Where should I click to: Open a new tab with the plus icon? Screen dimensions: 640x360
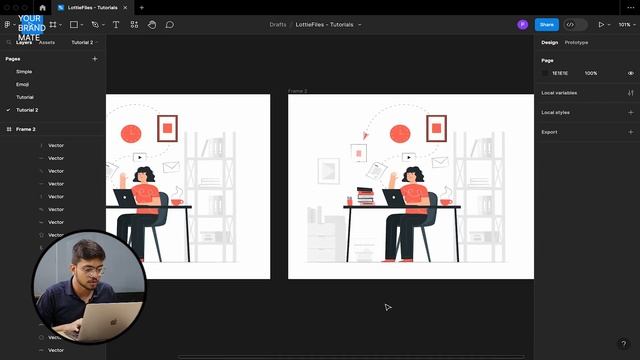pyautogui.click(x=142, y=7)
